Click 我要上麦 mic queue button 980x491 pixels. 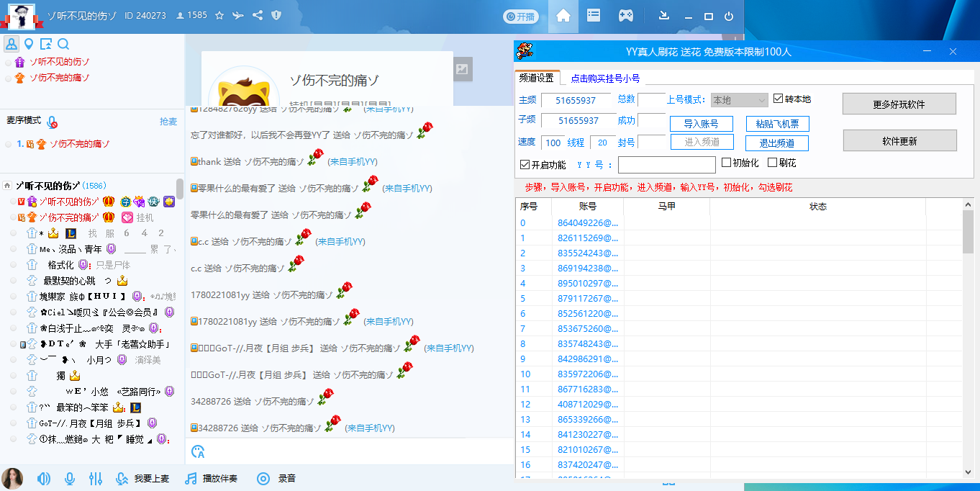(x=142, y=478)
